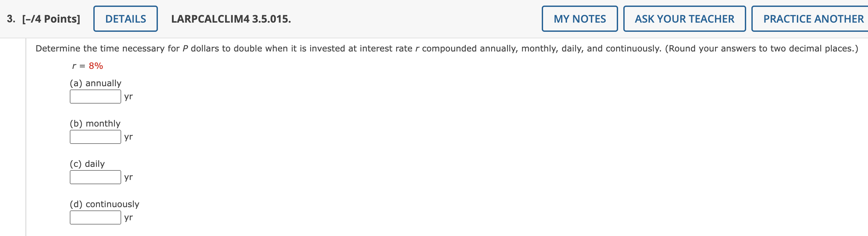The height and width of the screenshot is (236, 868).
Task: Click ASK YOUR TEACHER
Action: tap(684, 19)
